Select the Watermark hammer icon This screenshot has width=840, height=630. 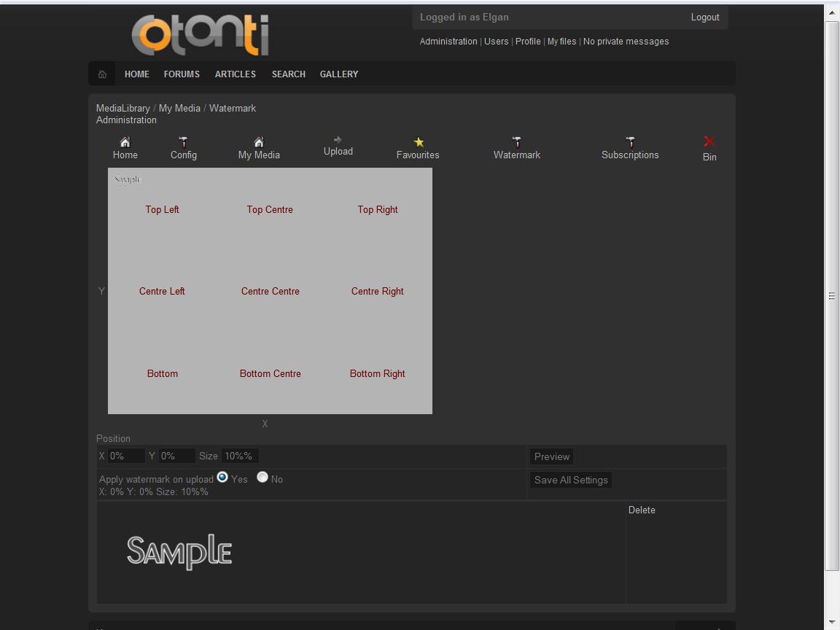516,142
